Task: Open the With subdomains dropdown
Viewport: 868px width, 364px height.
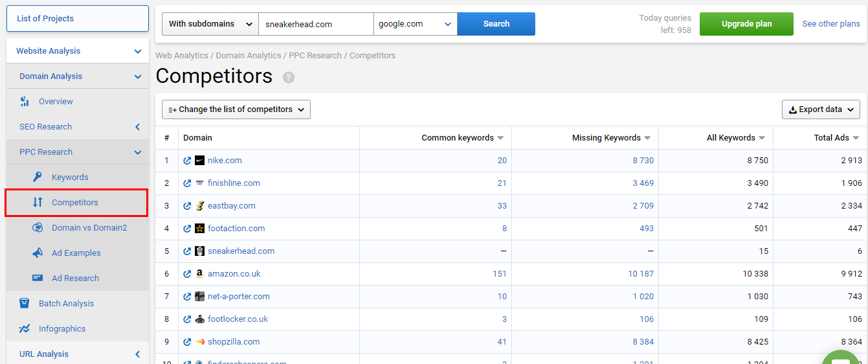Action: coord(210,24)
